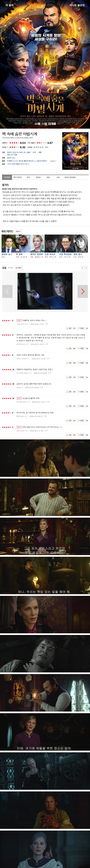Click the movie poster thumbnail beside the title
90x868 pixels.
75,151
